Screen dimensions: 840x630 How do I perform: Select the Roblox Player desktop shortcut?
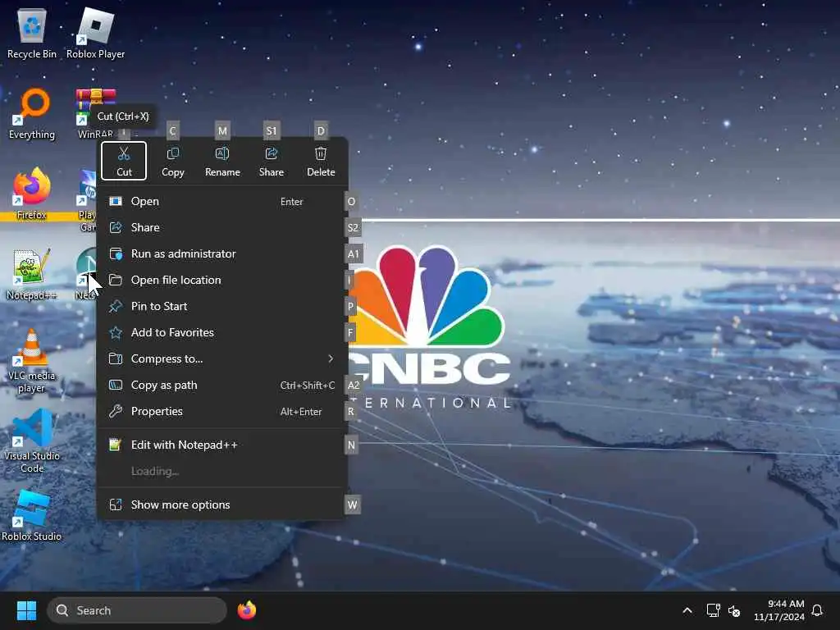pos(95,33)
